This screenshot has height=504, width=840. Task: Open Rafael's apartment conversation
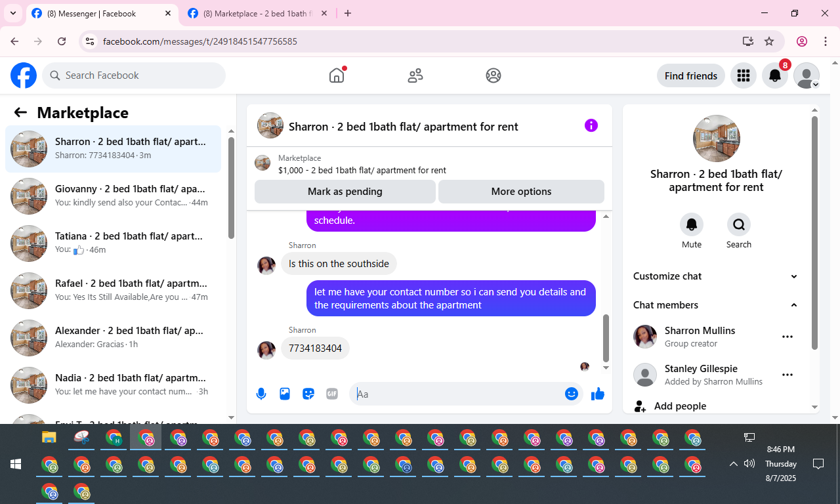point(114,291)
